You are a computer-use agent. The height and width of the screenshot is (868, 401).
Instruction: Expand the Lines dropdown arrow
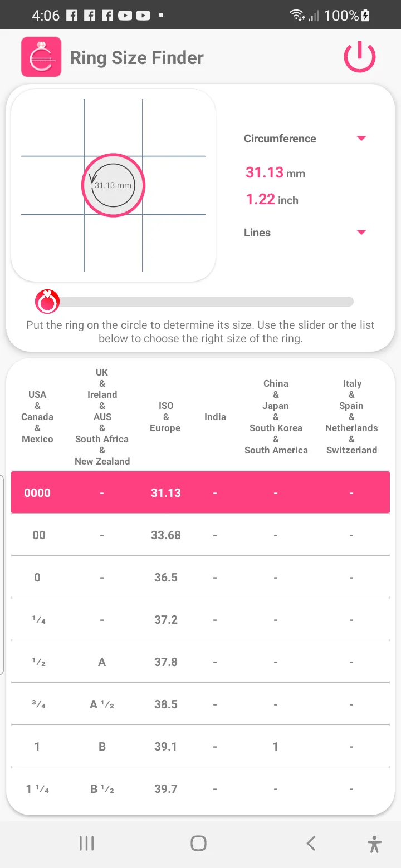pos(361,233)
